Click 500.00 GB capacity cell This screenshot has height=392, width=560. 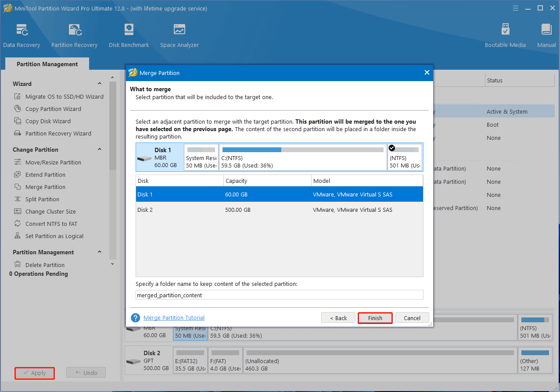coord(238,210)
